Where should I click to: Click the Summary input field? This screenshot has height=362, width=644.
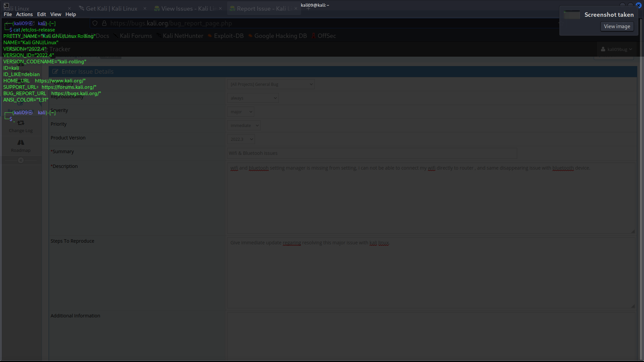[372, 153]
